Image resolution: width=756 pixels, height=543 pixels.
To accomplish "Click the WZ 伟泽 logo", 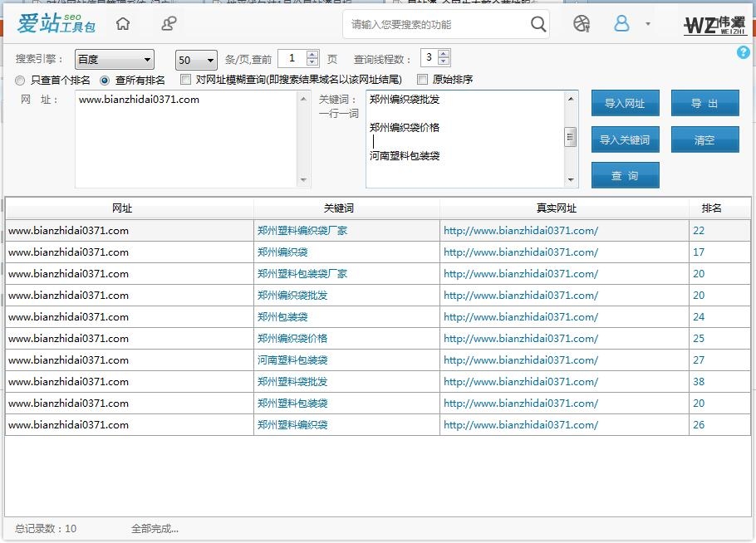I will pyautogui.click(x=714, y=24).
